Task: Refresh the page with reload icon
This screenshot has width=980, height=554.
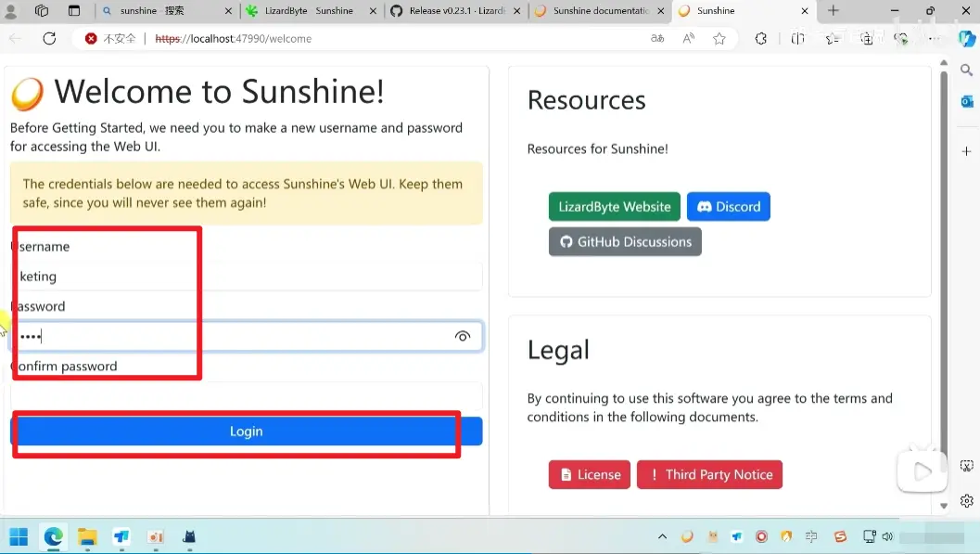Action: point(50,39)
